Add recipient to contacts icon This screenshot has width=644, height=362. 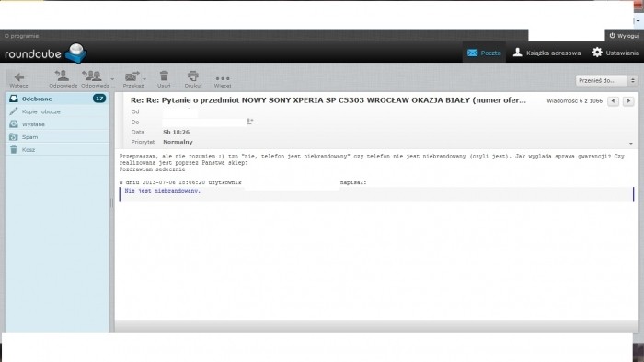coord(249,122)
